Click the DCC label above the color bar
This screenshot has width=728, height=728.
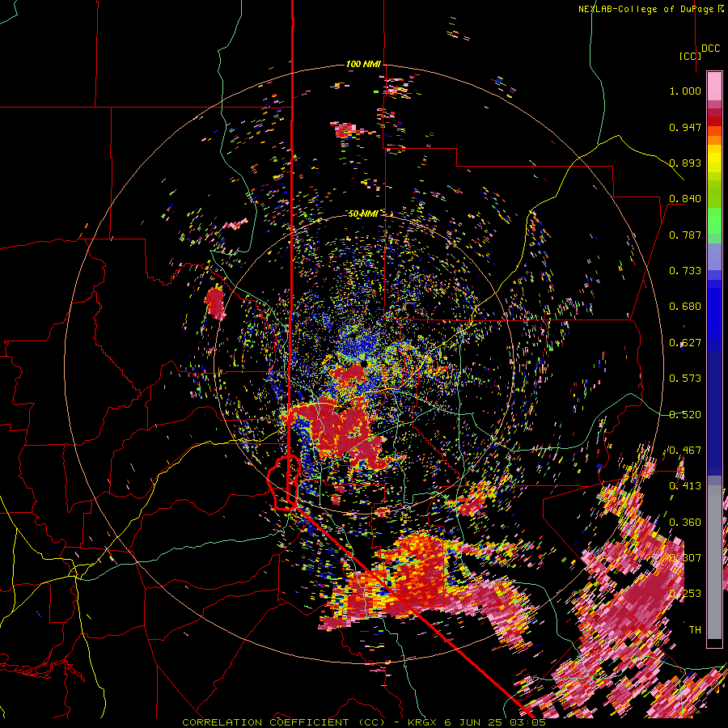(x=710, y=49)
